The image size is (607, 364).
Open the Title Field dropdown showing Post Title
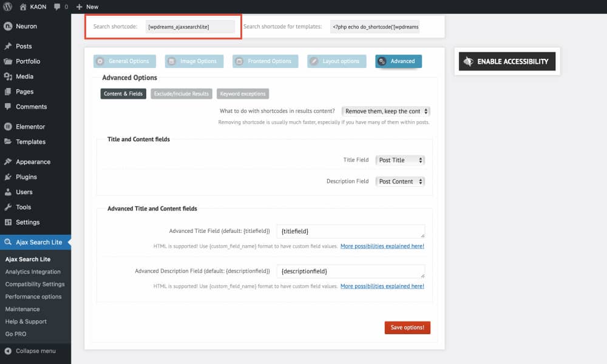pyautogui.click(x=400, y=160)
